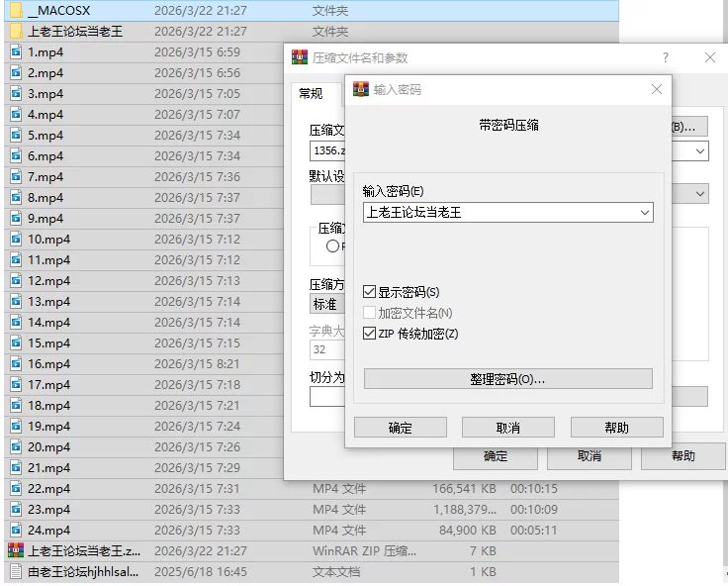Click the 166,541 KB size cell

click(x=464, y=488)
